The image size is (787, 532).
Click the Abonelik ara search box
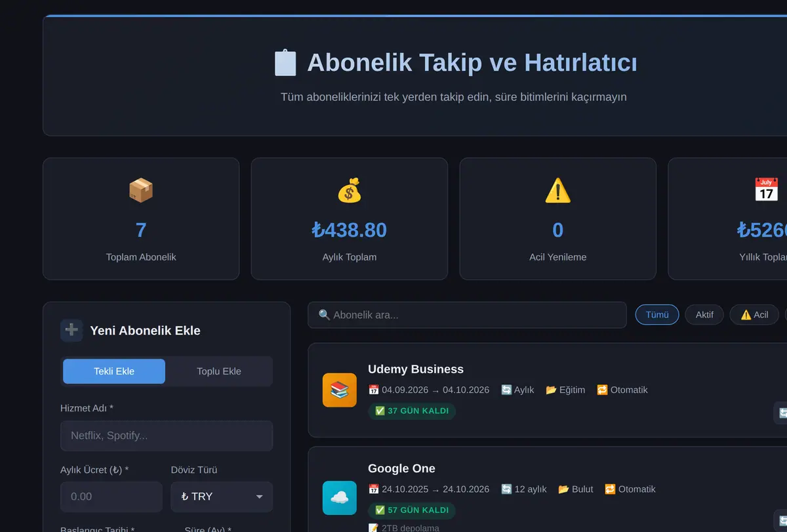tap(467, 315)
